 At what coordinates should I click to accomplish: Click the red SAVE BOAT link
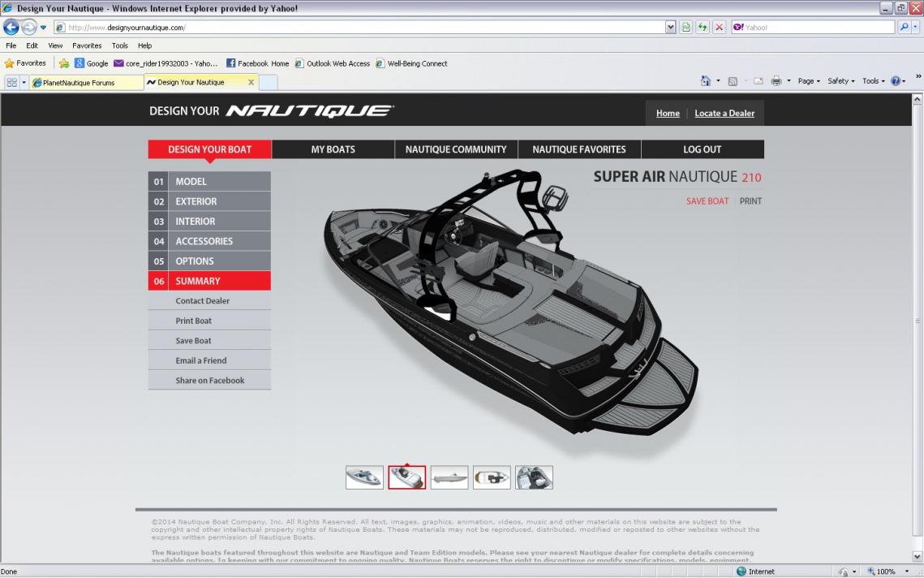click(x=707, y=201)
